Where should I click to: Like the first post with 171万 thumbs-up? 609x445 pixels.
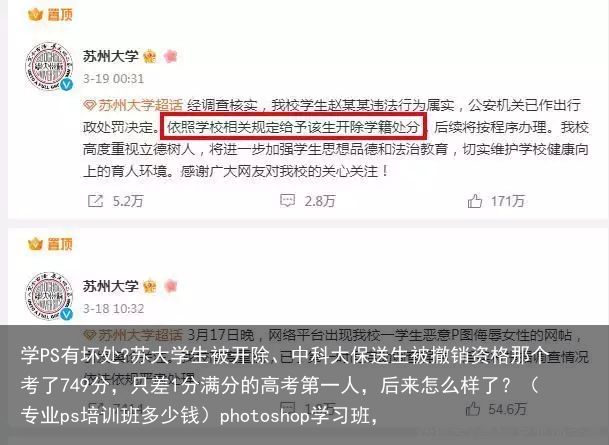point(475,201)
